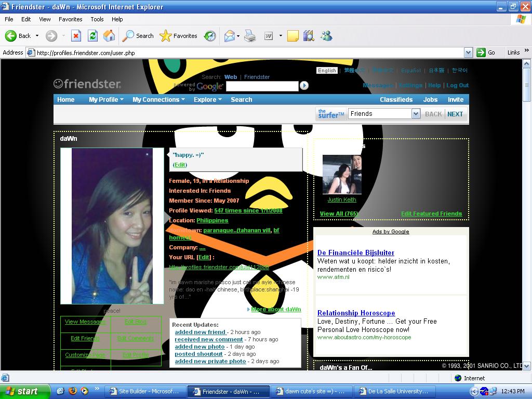Open the Search pane magnifier icon
Image resolution: width=532 pixels, height=399 pixels.
[128, 36]
